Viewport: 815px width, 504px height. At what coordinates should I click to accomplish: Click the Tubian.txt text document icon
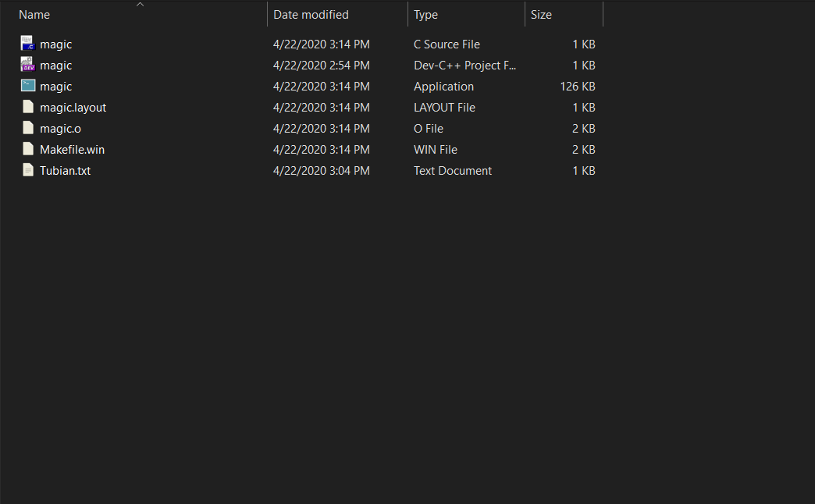click(x=28, y=170)
